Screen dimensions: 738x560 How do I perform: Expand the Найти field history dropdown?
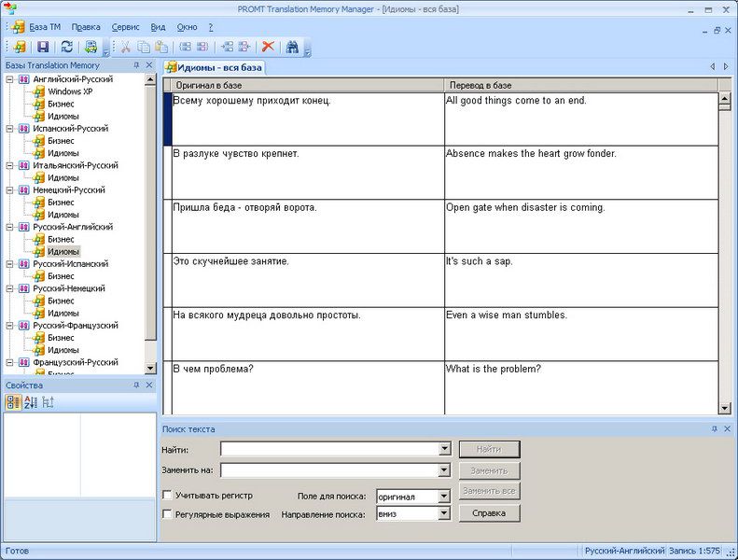tap(444, 449)
